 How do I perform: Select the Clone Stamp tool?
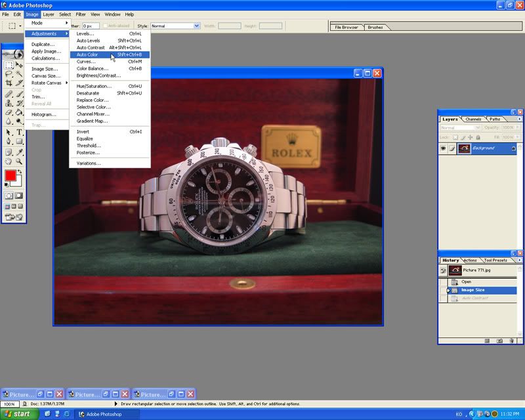[9, 103]
